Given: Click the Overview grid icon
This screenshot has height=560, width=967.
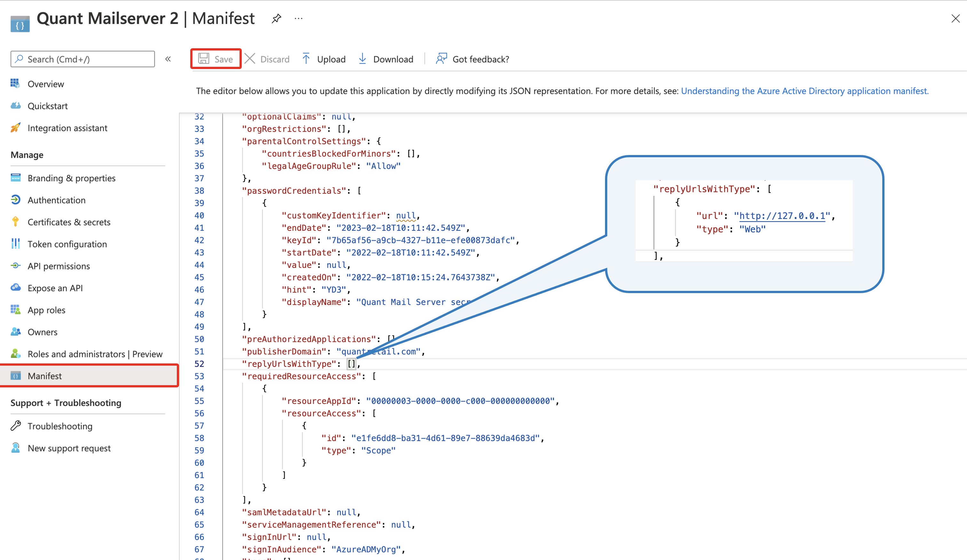Looking at the screenshot, I should click(x=15, y=84).
